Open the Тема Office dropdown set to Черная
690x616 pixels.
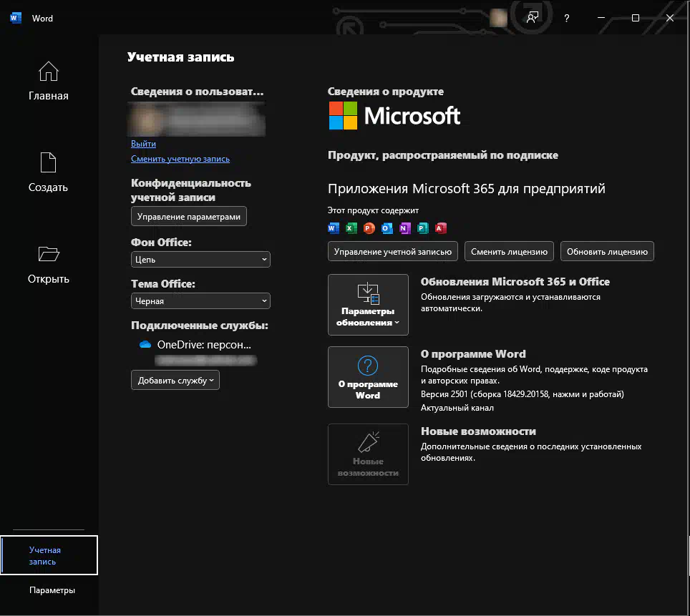point(200,301)
